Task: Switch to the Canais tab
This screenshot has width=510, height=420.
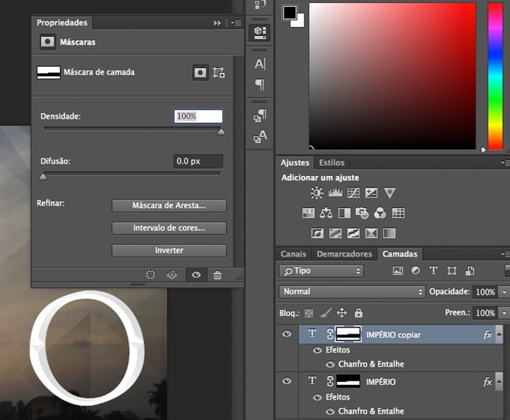Action: [x=293, y=254]
